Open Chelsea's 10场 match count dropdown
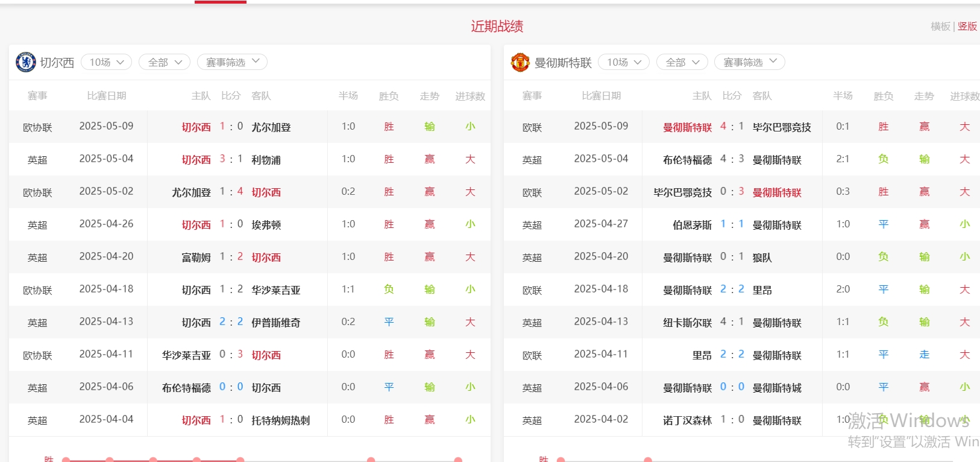 coord(106,62)
